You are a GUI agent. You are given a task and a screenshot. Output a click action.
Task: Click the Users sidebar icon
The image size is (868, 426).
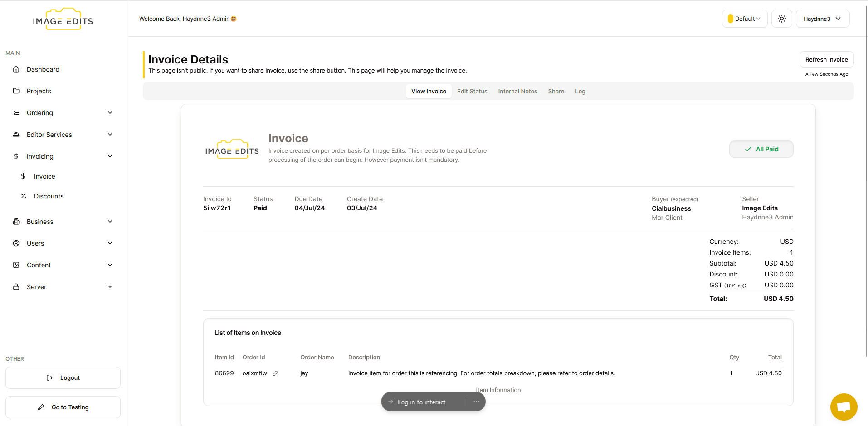[x=16, y=243]
